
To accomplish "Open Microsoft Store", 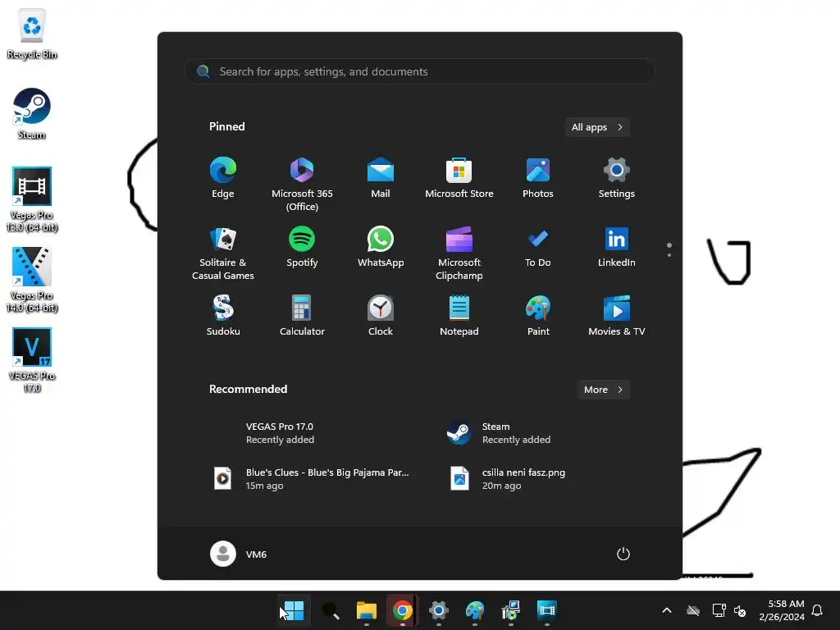I will [x=459, y=178].
